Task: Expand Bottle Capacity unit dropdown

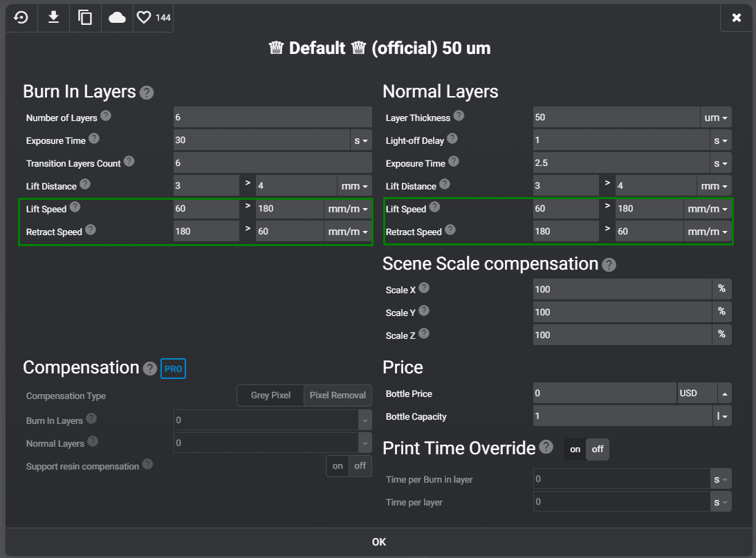Action: pyautogui.click(x=721, y=416)
